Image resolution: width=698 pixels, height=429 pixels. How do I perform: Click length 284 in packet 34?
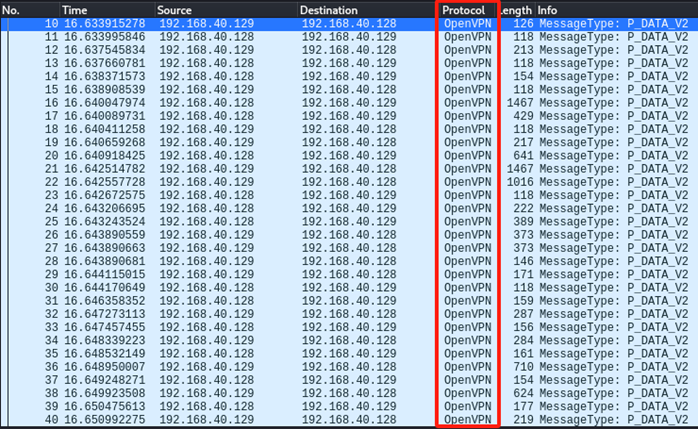coord(523,340)
